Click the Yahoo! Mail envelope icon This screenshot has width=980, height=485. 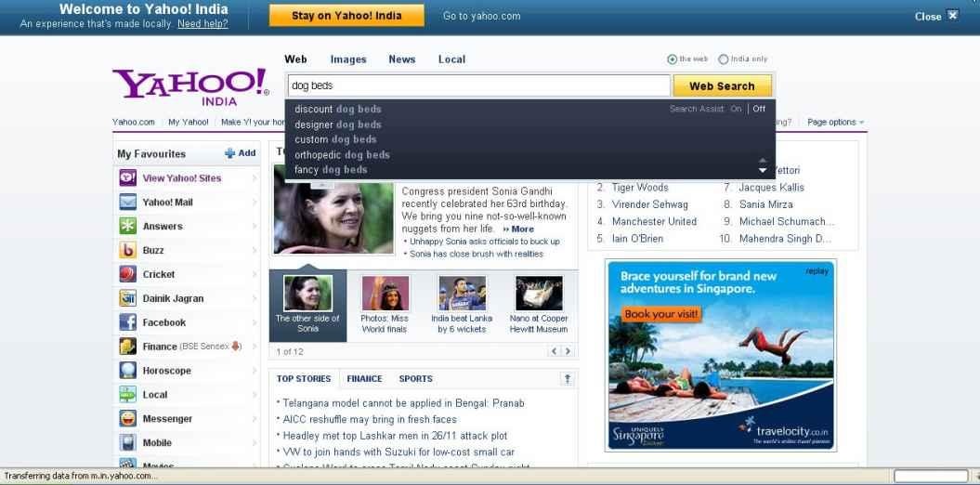click(128, 202)
